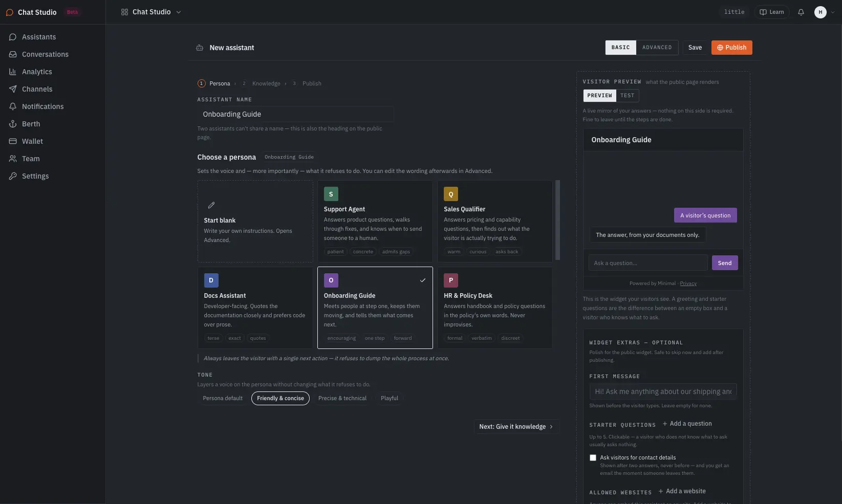Click the Berth anchor icon
842x504 pixels.
[x=13, y=124]
